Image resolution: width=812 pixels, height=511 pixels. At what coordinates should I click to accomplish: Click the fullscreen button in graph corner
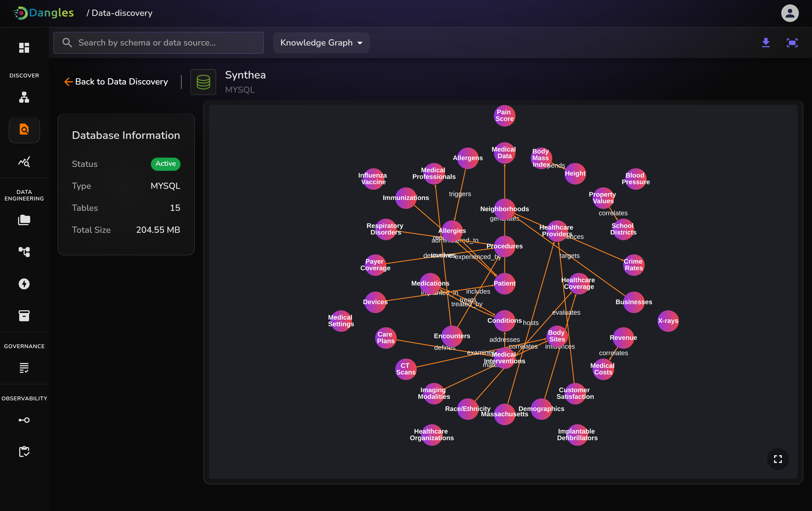point(778,459)
